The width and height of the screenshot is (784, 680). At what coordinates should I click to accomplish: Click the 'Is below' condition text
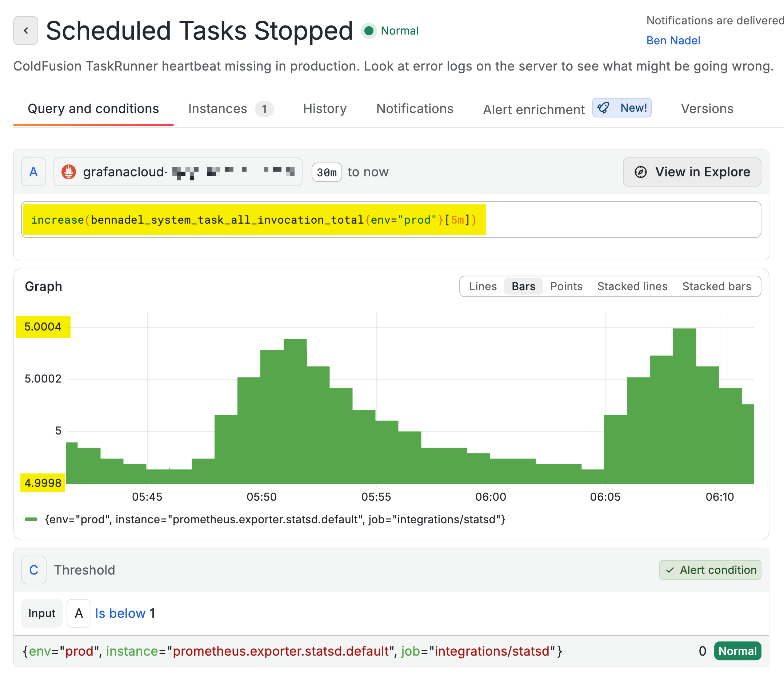[120, 613]
